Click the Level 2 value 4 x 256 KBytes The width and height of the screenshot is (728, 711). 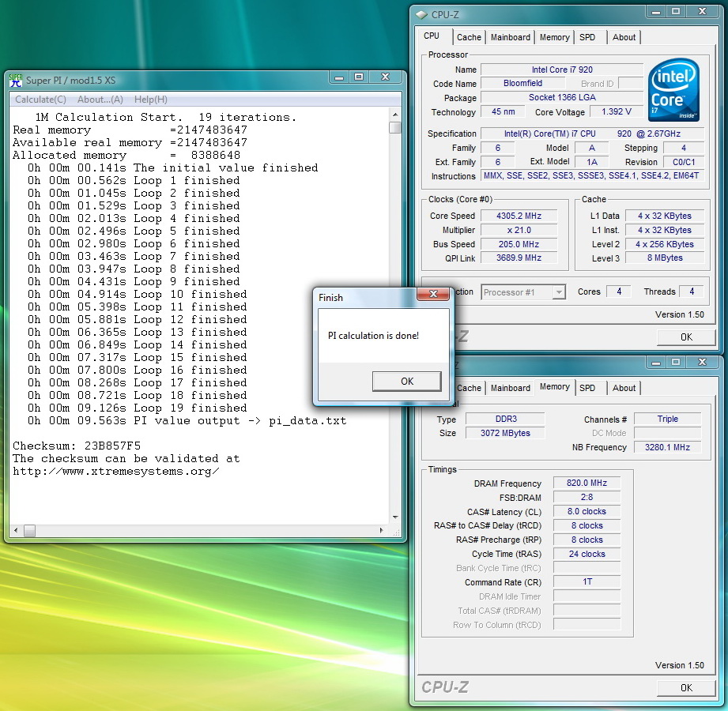click(665, 244)
